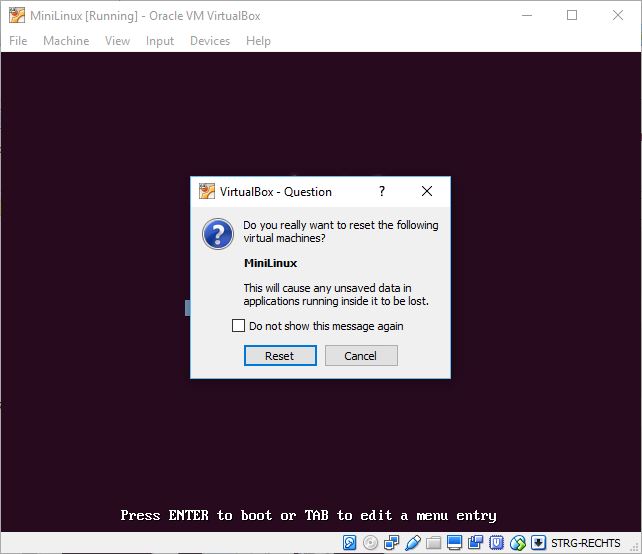
Task: Open the View menu
Action: 117,41
